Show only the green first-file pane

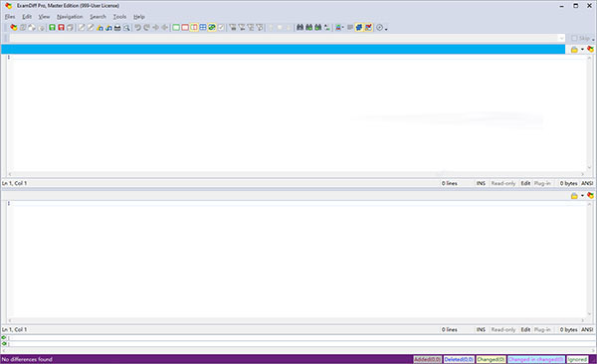pyautogui.click(x=176, y=28)
